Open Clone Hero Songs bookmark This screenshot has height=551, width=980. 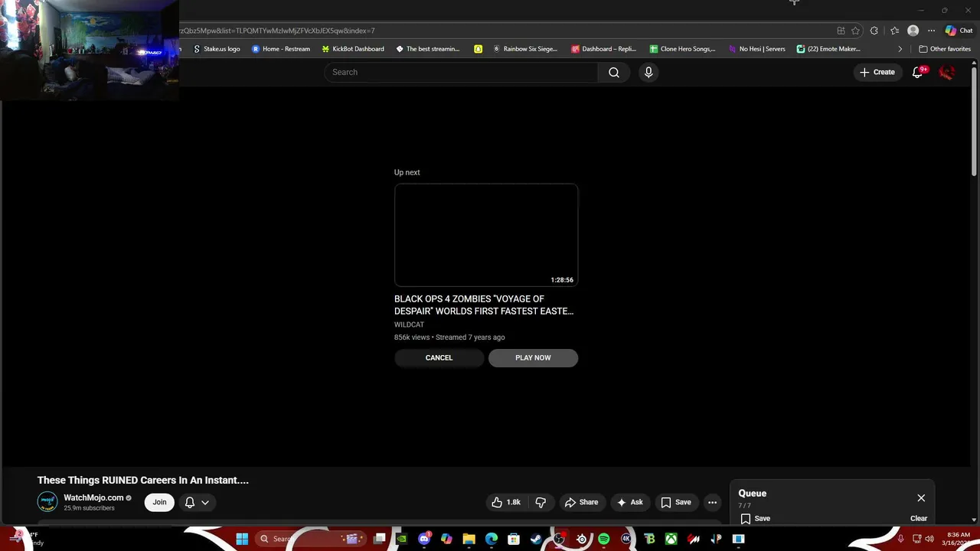(682, 49)
